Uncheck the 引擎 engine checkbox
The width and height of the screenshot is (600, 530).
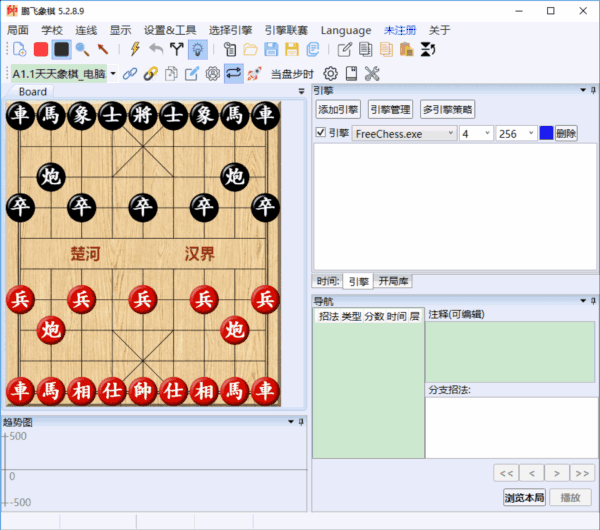pyautogui.click(x=320, y=133)
